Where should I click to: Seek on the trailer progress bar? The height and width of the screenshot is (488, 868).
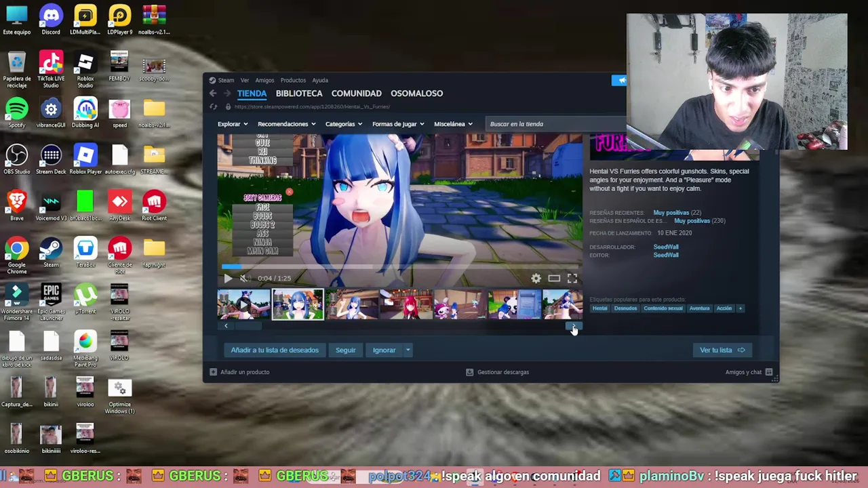(x=399, y=266)
